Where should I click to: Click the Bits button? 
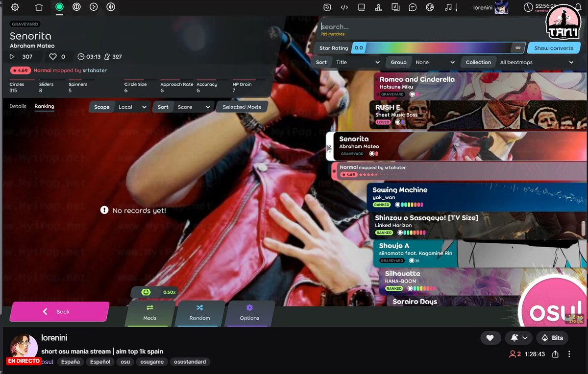click(552, 338)
